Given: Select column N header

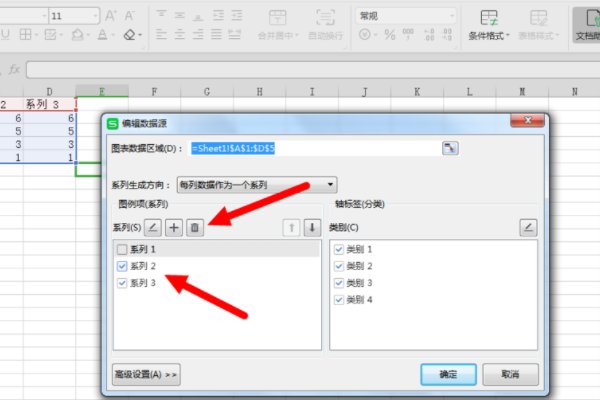Looking at the screenshot, I should [574, 92].
